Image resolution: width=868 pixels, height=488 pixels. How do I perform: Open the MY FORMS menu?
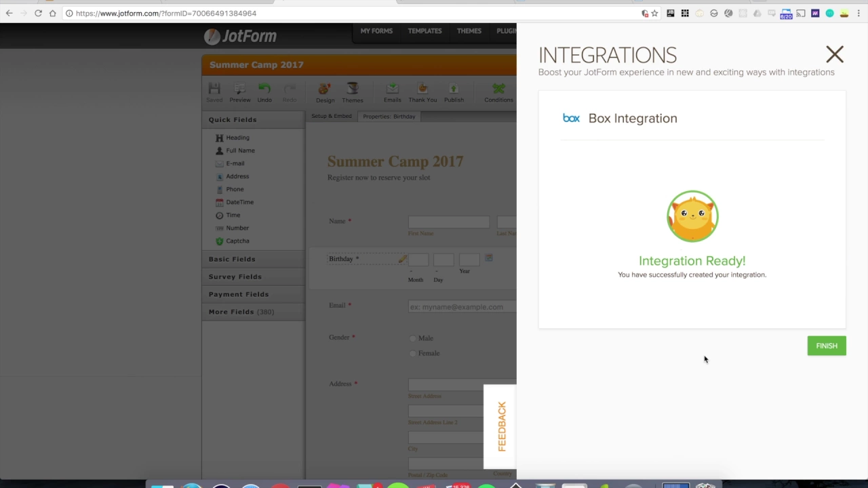[376, 31]
